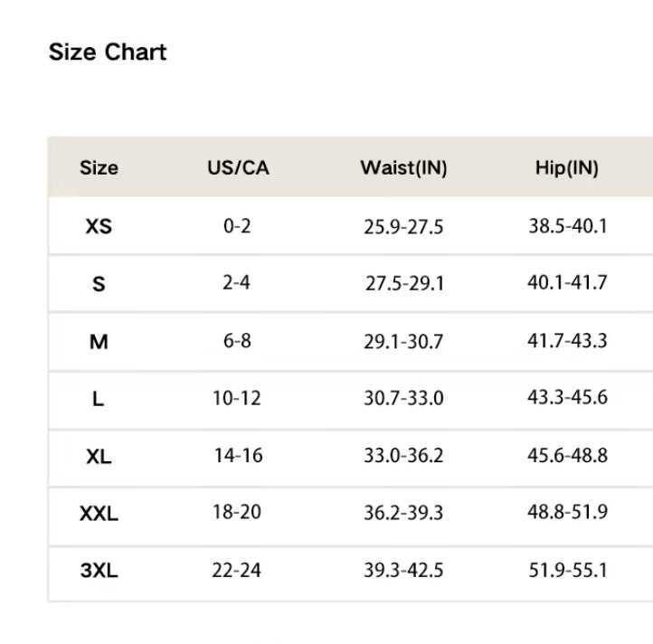The image size is (653, 644).
Task: Select the Hip(IN) column header
Action: (x=567, y=167)
